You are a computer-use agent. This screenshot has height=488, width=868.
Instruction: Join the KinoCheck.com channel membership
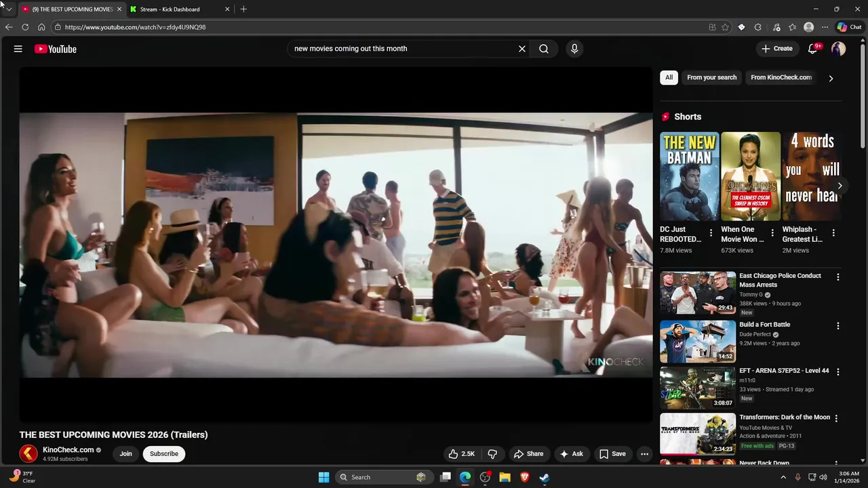(125, 453)
